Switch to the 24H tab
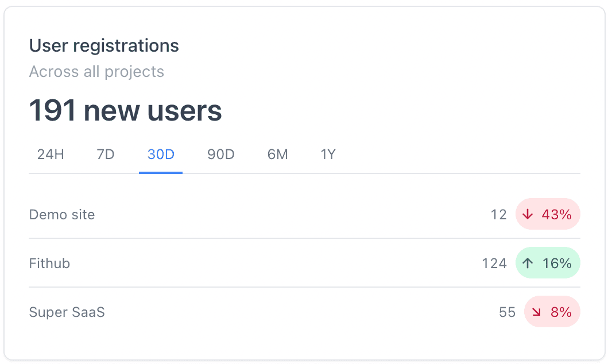The width and height of the screenshot is (612, 364). (51, 154)
